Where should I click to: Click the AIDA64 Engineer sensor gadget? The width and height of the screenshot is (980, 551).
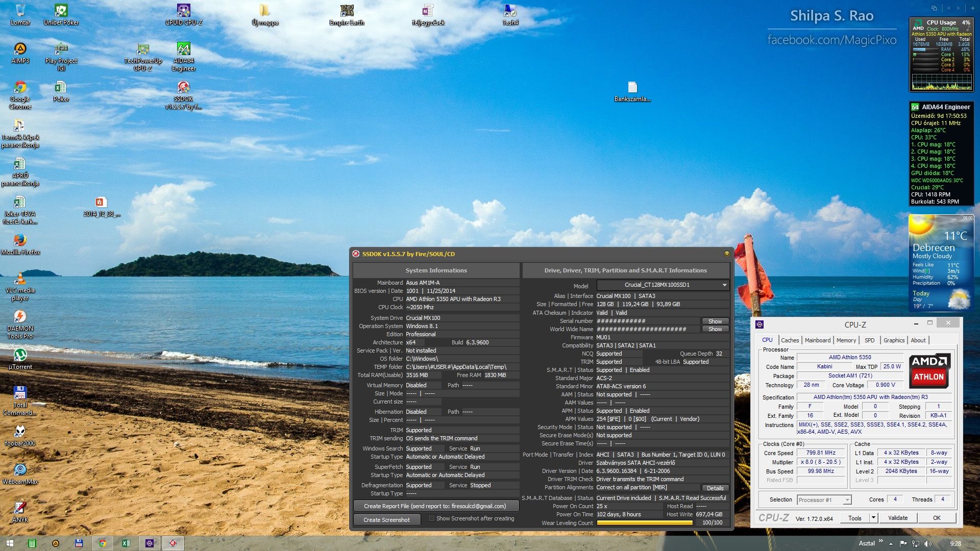[x=941, y=154]
